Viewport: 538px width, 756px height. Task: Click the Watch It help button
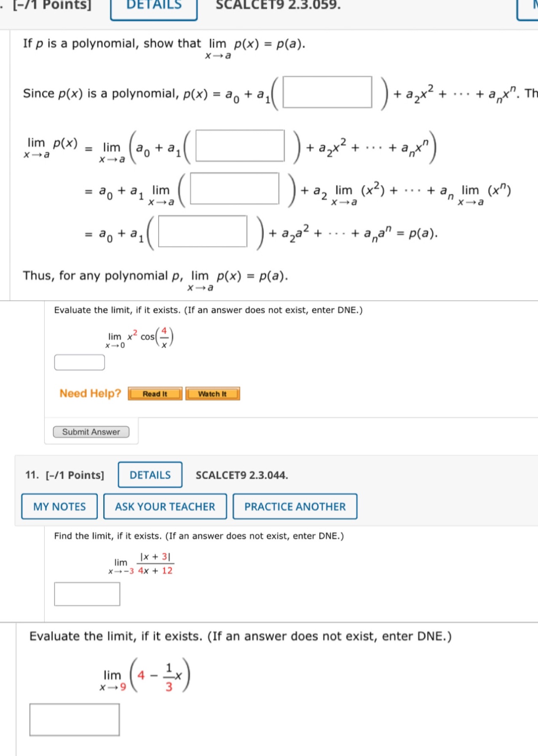pyautogui.click(x=213, y=394)
